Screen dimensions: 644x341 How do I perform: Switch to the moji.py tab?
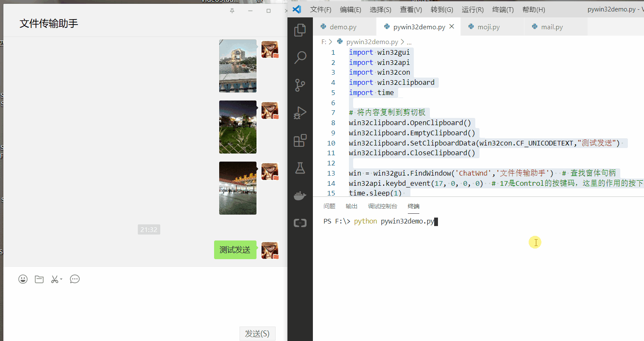click(x=492, y=27)
